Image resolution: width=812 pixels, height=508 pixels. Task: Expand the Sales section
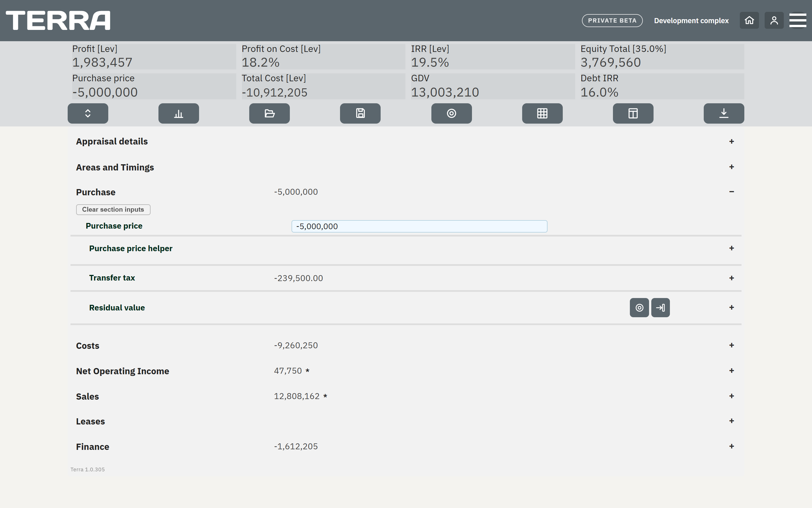[x=731, y=396]
